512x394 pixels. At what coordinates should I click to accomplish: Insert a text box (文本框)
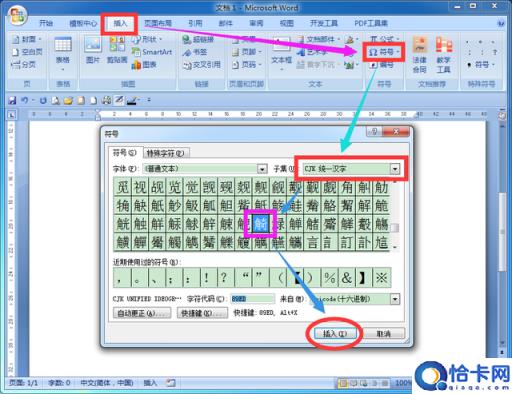pos(281,53)
